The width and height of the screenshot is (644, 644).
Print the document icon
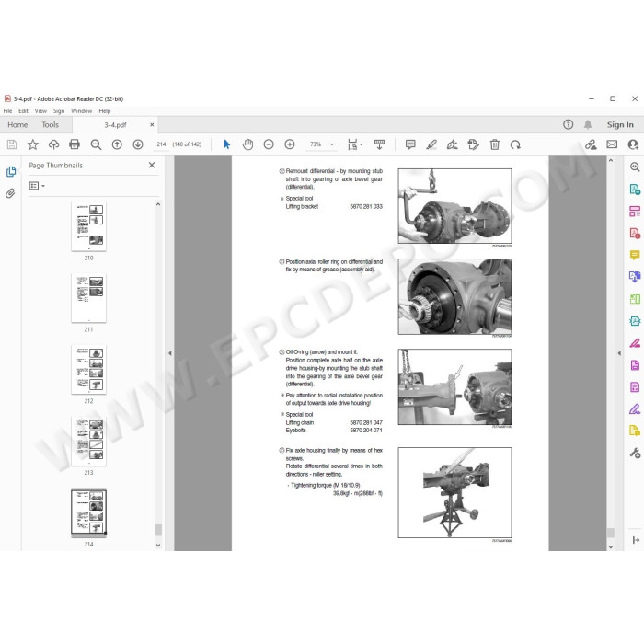(75, 144)
